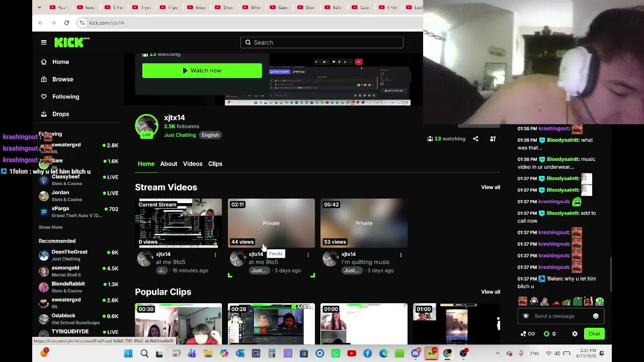Open the site information icon in address bar

pyautogui.click(x=82, y=23)
